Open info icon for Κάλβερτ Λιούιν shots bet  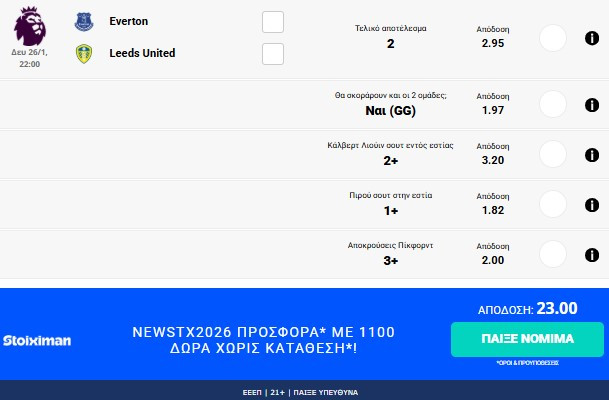point(591,154)
